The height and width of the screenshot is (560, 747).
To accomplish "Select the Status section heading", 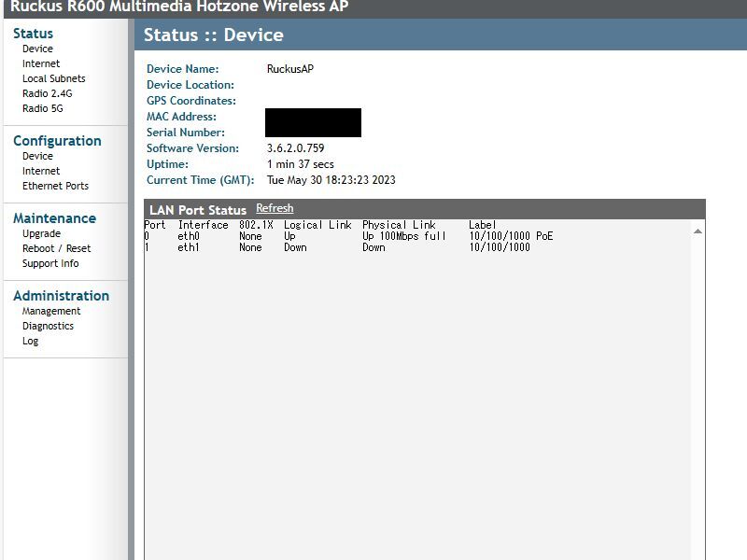I will point(33,34).
